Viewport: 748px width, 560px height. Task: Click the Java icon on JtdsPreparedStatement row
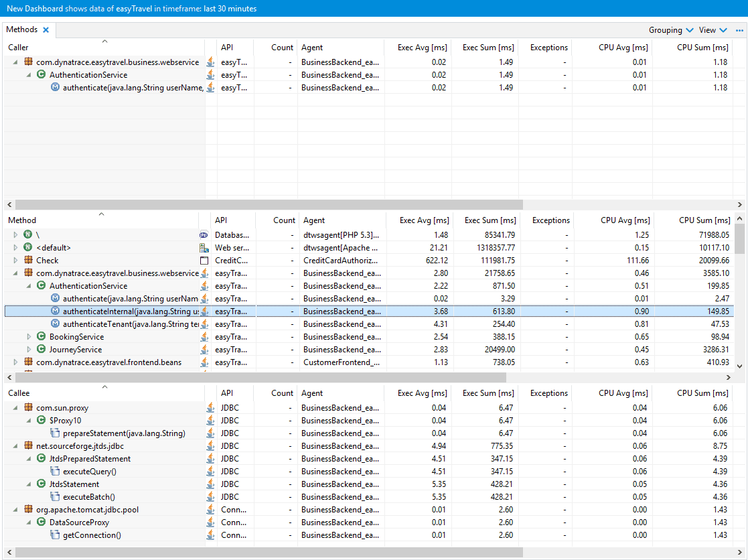[210, 458]
